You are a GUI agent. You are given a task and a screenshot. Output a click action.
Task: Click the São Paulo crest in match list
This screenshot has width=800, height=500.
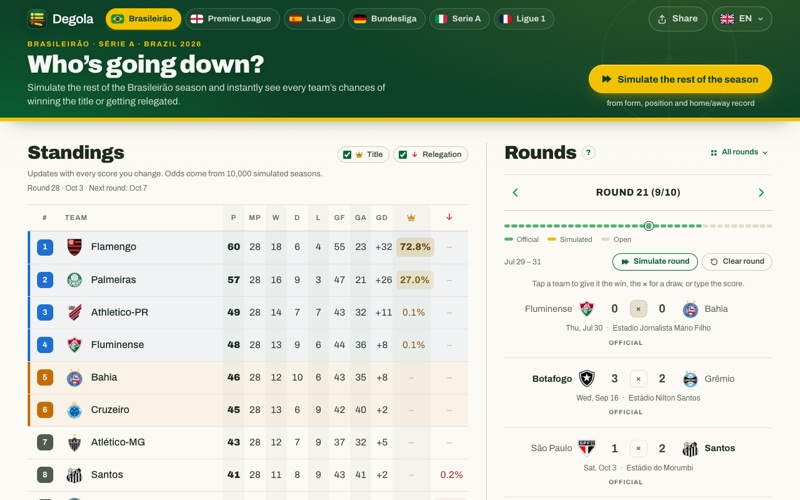pos(587,448)
